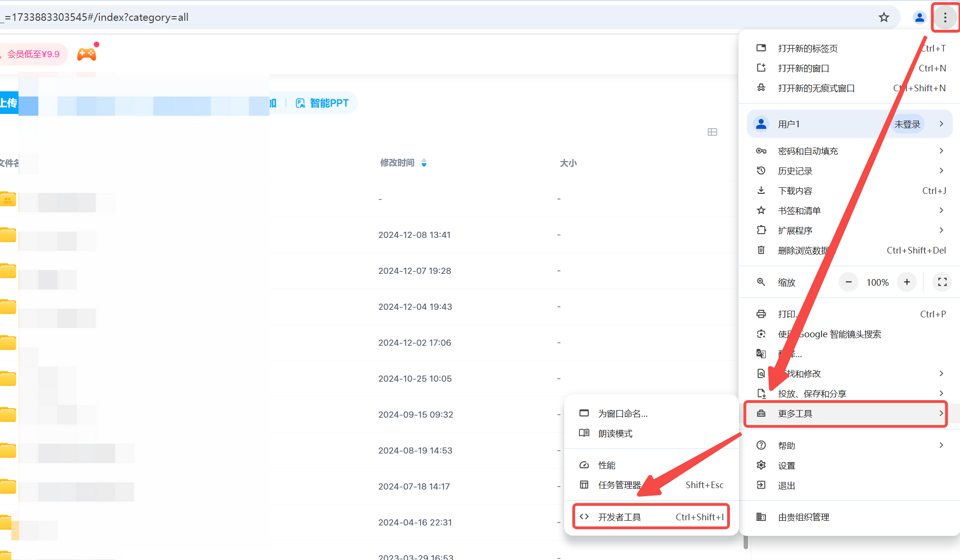960x560 pixels.
Task: Choose 打开新的无痕式窗口 menu item
Action: click(816, 88)
